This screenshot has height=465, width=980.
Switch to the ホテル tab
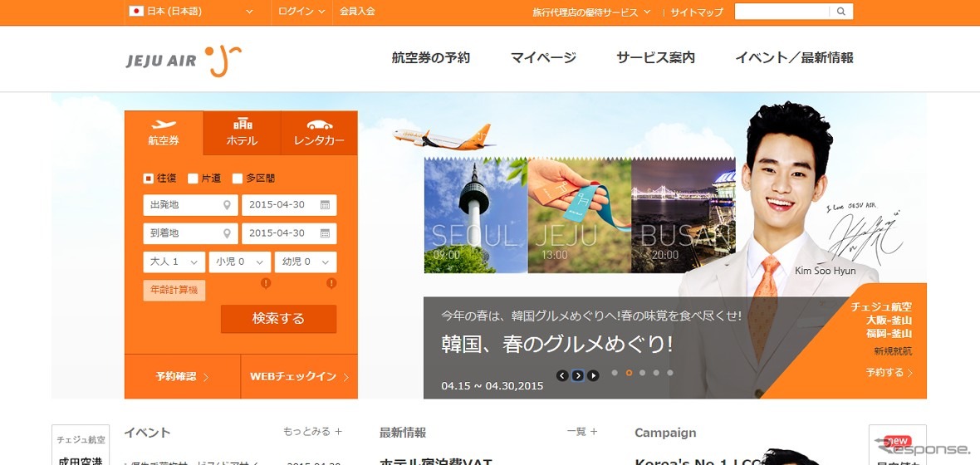(242, 133)
